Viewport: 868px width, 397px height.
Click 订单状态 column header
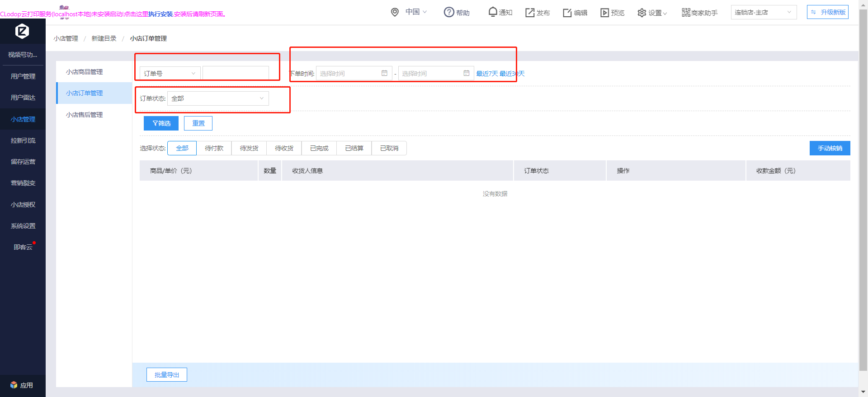click(x=560, y=171)
